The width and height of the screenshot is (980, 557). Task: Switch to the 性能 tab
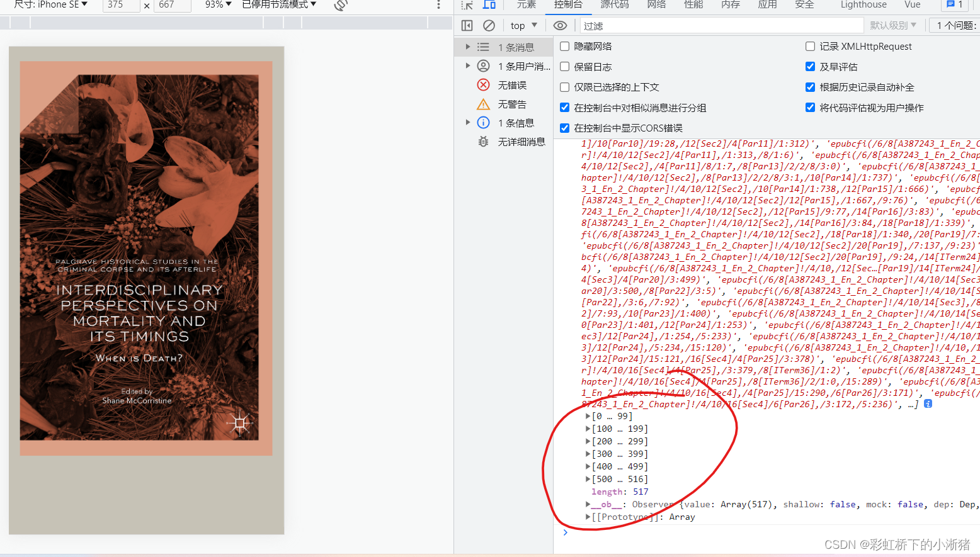[693, 4]
